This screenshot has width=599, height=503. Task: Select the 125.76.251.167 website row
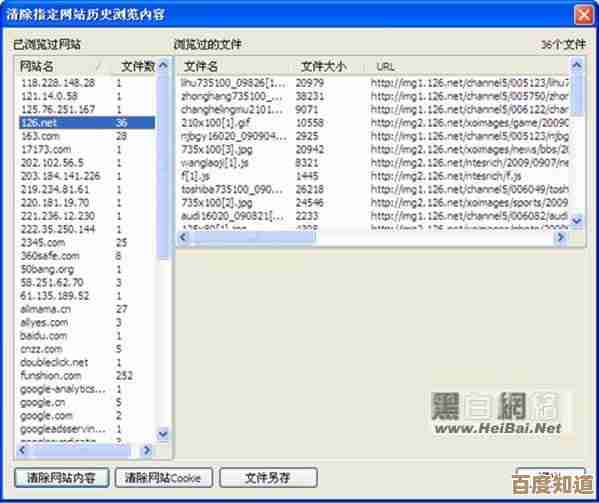pos(87,109)
